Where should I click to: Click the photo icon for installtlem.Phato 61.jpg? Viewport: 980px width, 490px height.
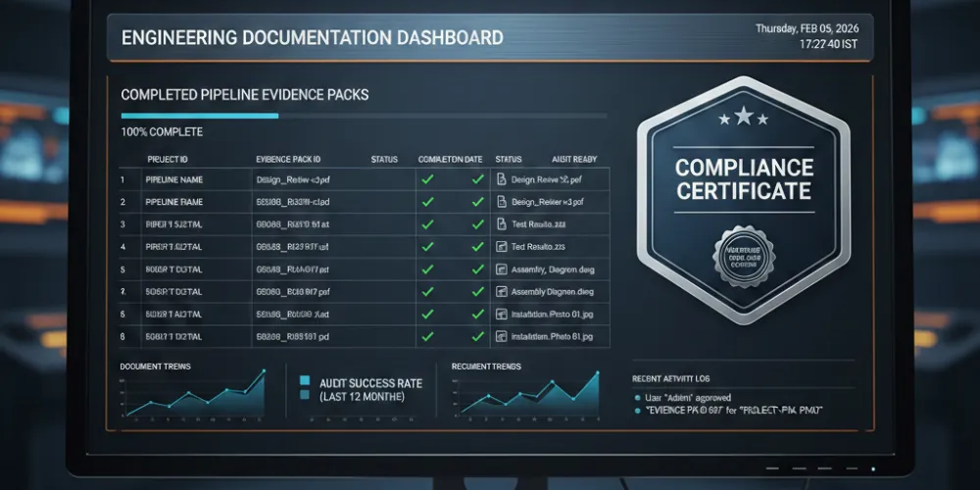coord(501,336)
